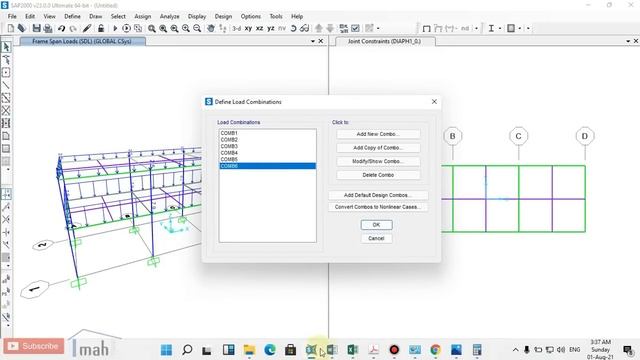This screenshot has width=640, height=360.
Task: Activate the Frame Span Loads (SDL) tab
Action: coord(82,41)
